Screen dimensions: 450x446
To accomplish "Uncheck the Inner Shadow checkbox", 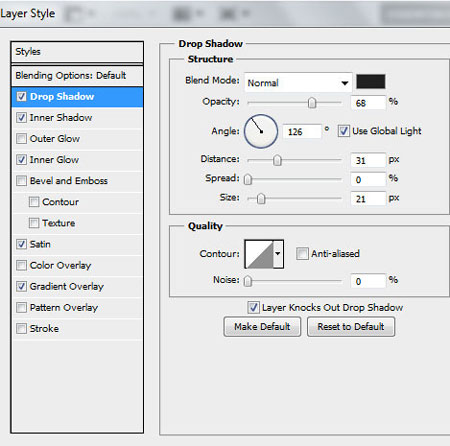I will pyautogui.click(x=22, y=118).
